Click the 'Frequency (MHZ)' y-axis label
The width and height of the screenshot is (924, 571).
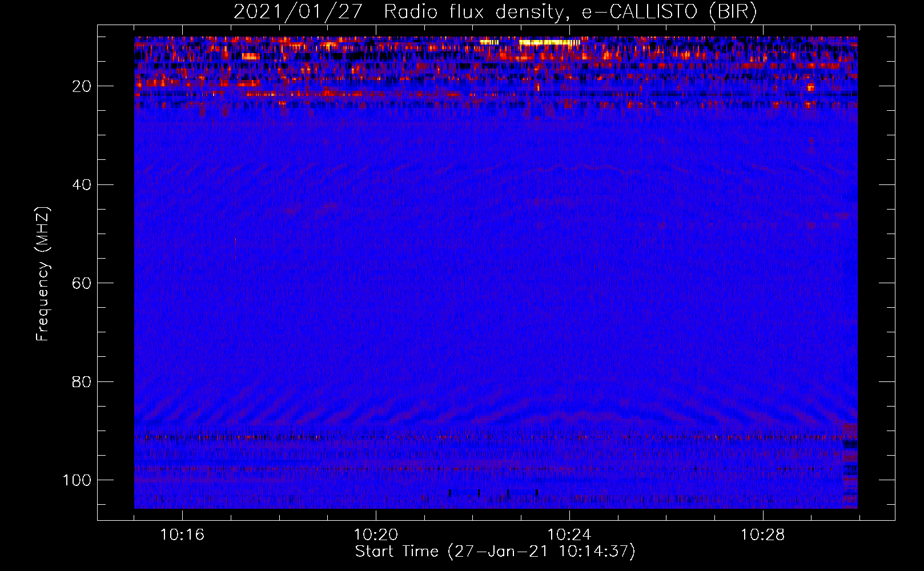[x=43, y=274]
